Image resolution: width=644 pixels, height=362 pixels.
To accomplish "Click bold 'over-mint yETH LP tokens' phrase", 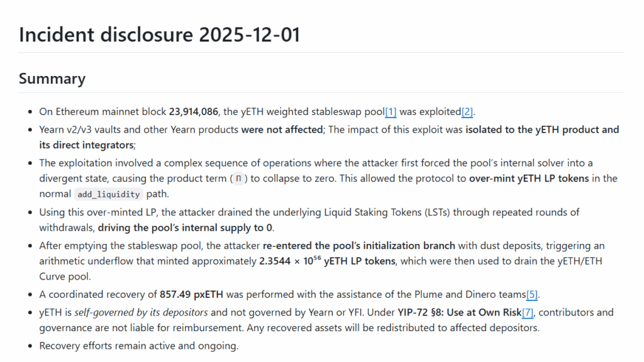I will click(529, 178).
